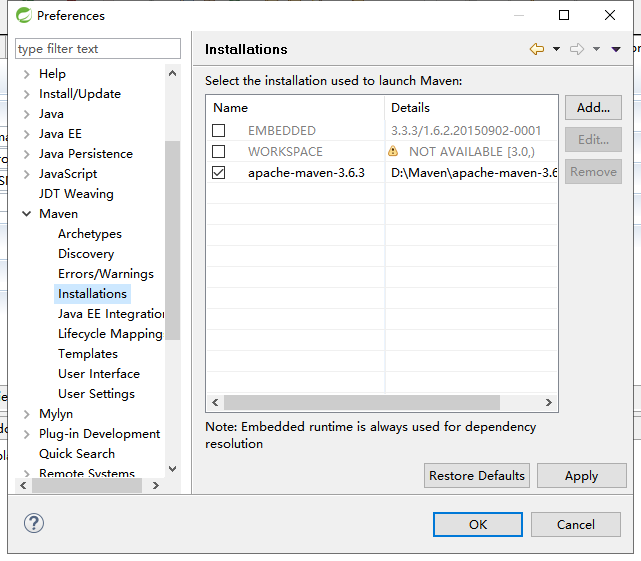Confirm with the OK button

(x=478, y=524)
